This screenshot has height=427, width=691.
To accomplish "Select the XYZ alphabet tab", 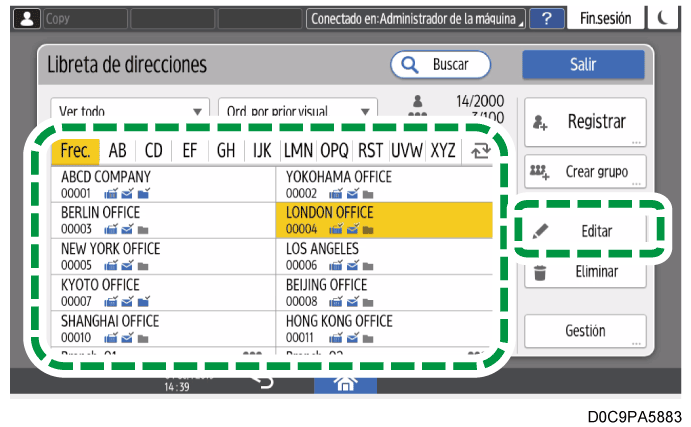I will pos(442,151).
